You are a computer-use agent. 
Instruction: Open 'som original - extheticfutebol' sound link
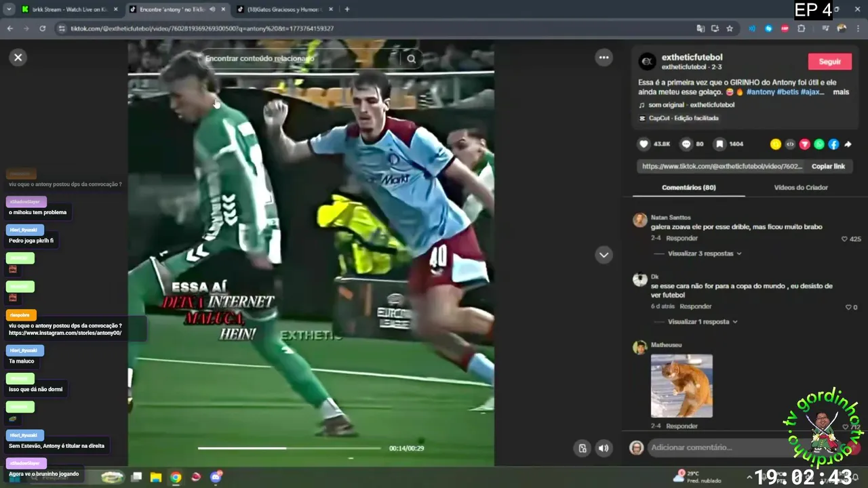(691, 105)
